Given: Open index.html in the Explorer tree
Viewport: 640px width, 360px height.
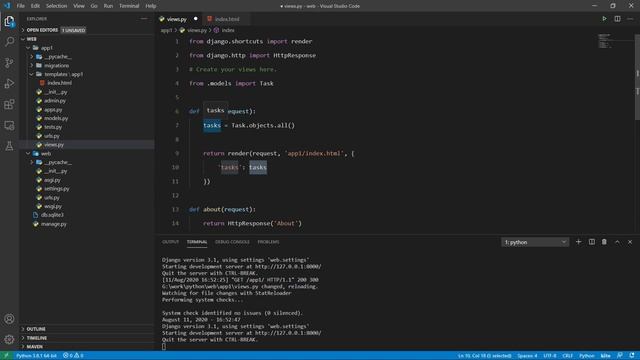Looking at the screenshot, I should (59, 83).
